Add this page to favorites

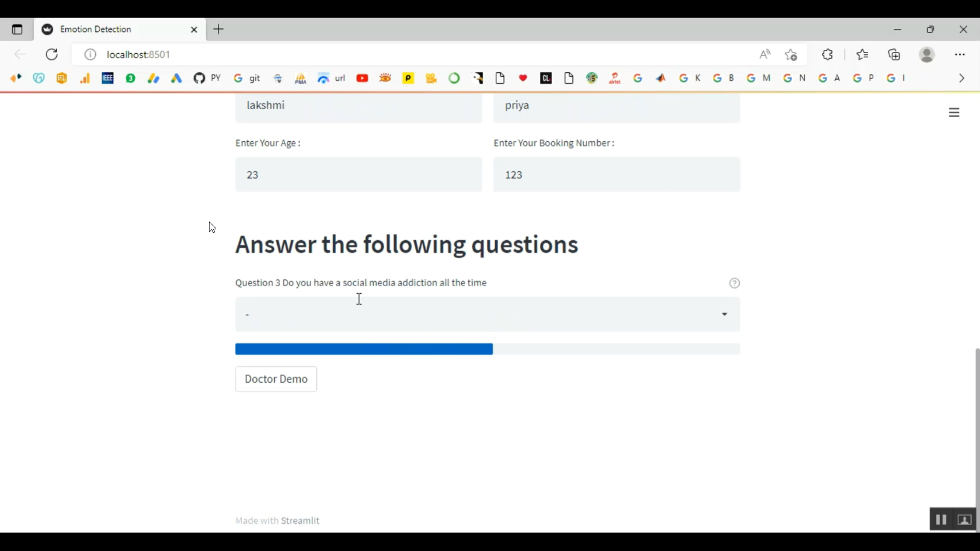point(791,54)
